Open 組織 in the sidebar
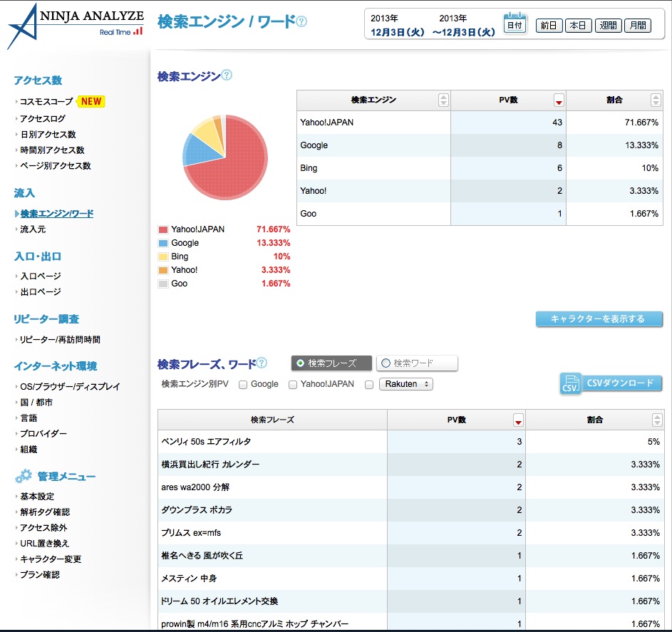This screenshot has width=672, height=632. (29, 449)
